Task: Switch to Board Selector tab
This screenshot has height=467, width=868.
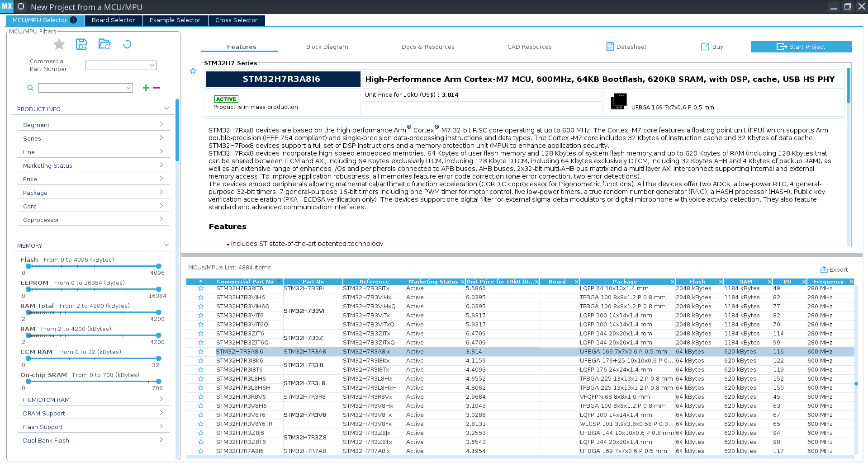Action: point(113,20)
